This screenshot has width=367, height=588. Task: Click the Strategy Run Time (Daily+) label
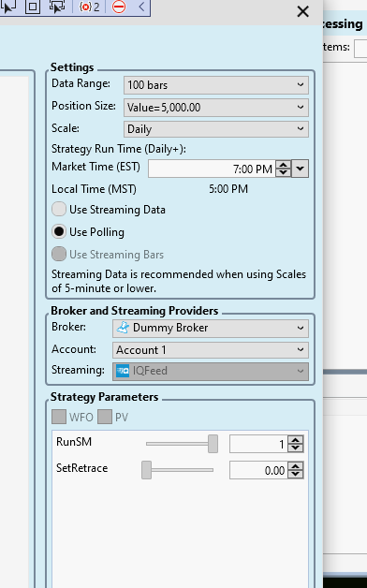(119, 149)
